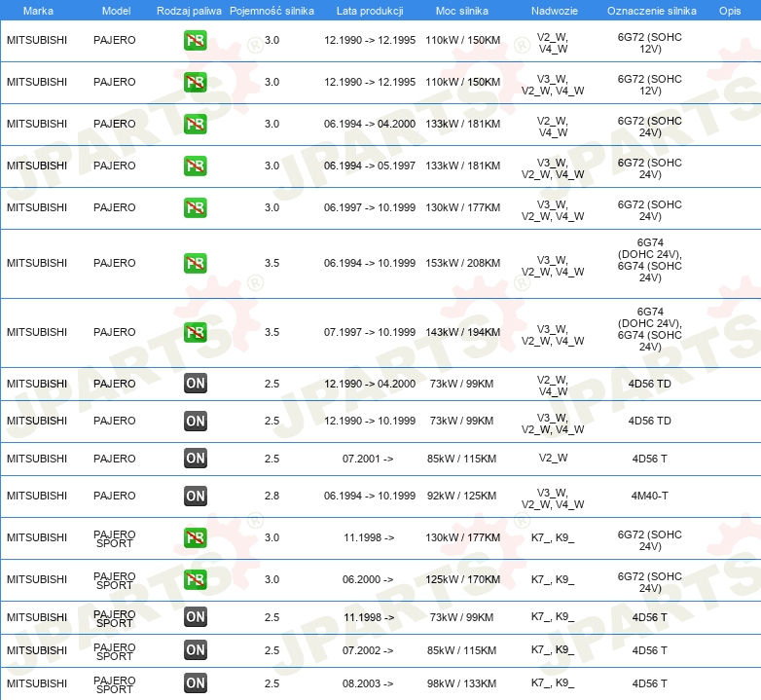Select the '125kW / 170KM' power cell

(463, 579)
